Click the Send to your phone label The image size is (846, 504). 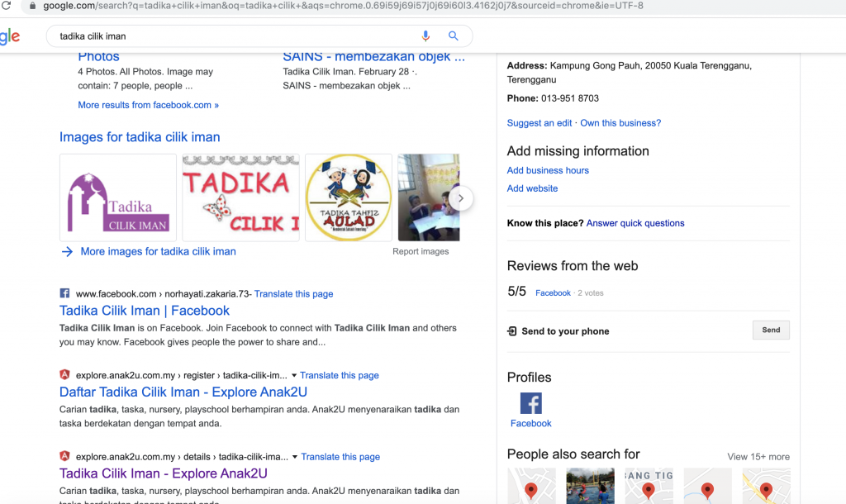(565, 331)
